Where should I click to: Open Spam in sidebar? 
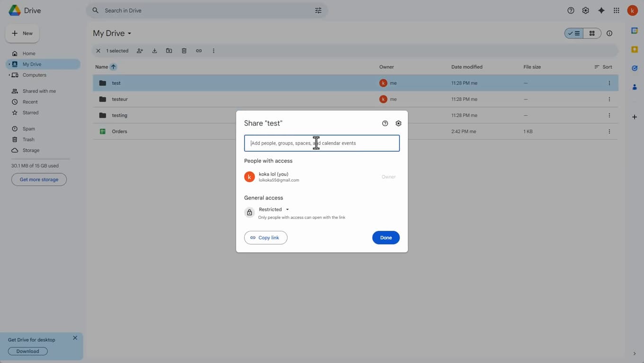click(x=29, y=129)
